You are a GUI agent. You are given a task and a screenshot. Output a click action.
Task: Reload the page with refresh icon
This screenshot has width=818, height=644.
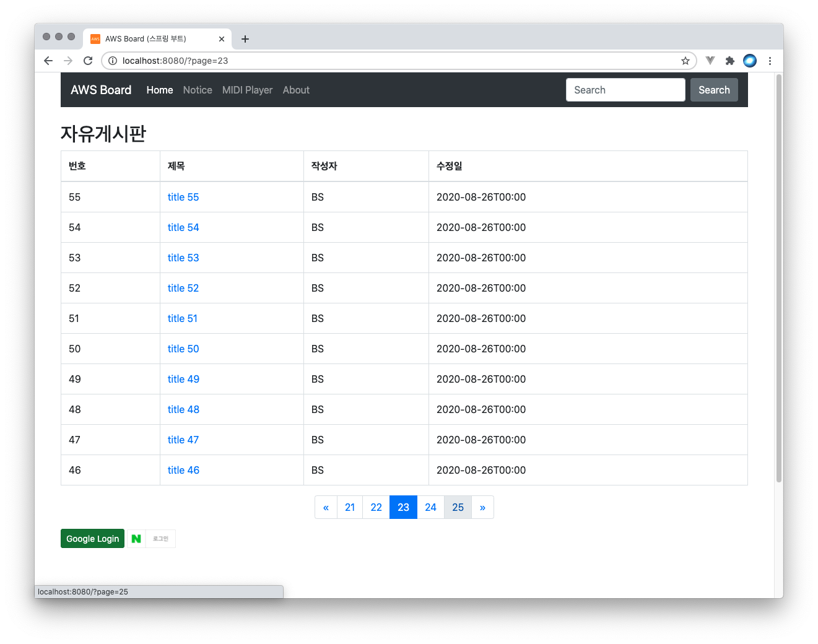tap(88, 61)
